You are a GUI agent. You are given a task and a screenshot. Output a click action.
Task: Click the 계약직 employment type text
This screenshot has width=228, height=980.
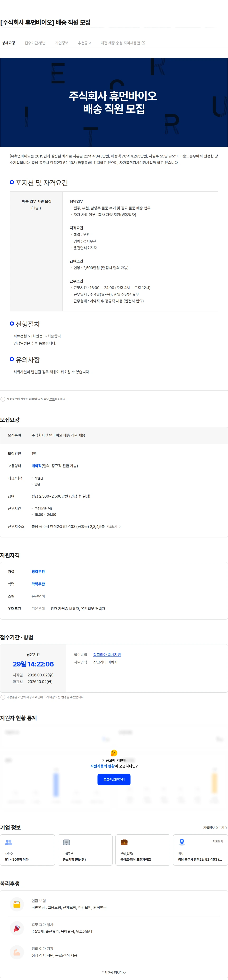36,466
